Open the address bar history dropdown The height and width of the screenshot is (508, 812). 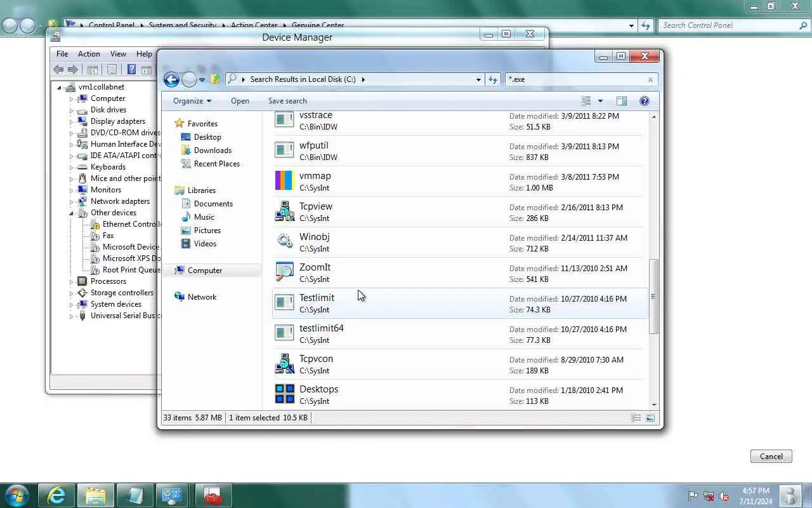[x=478, y=79]
